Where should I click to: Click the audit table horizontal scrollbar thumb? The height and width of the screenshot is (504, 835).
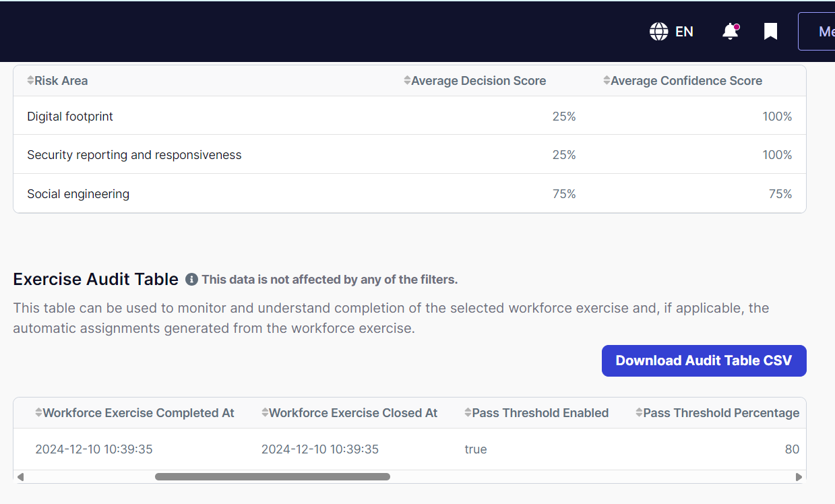272,477
